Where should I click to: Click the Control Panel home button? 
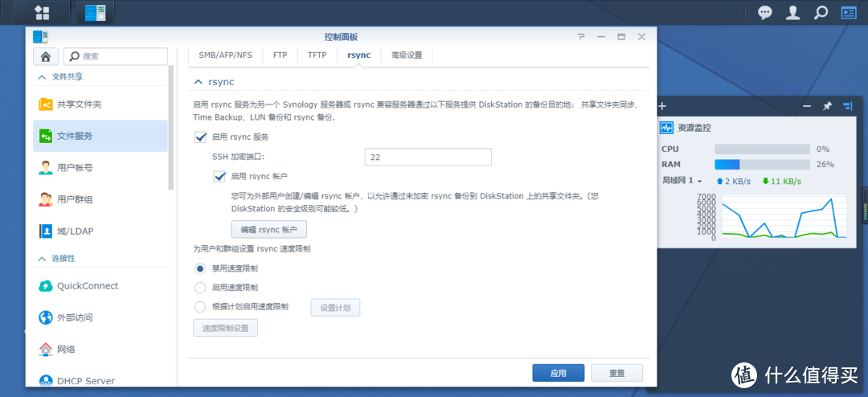tap(46, 56)
